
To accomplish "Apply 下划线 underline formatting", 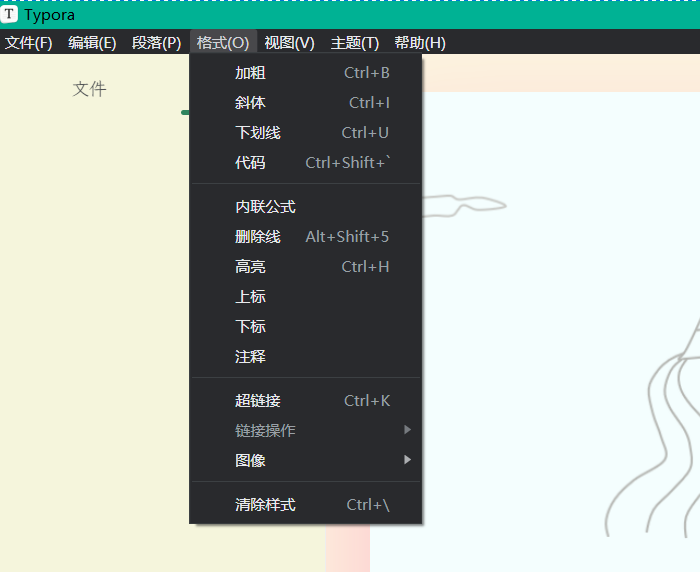I will click(x=305, y=133).
